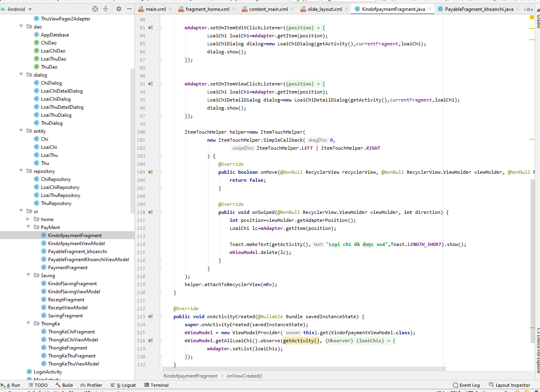Click gutter override icon at line 123
The width and height of the screenshot is (540, 392).
click(x=151, y=317)
